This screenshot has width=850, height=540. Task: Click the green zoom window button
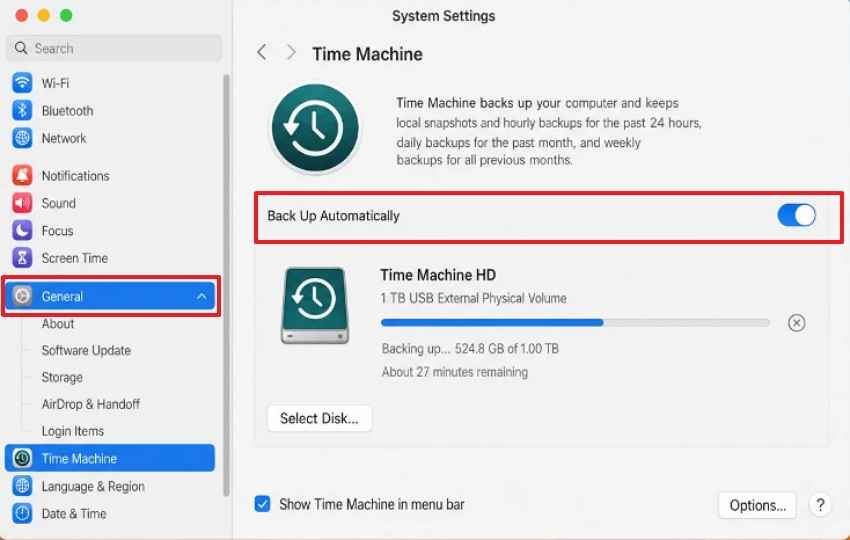click(x=66, y=15)
